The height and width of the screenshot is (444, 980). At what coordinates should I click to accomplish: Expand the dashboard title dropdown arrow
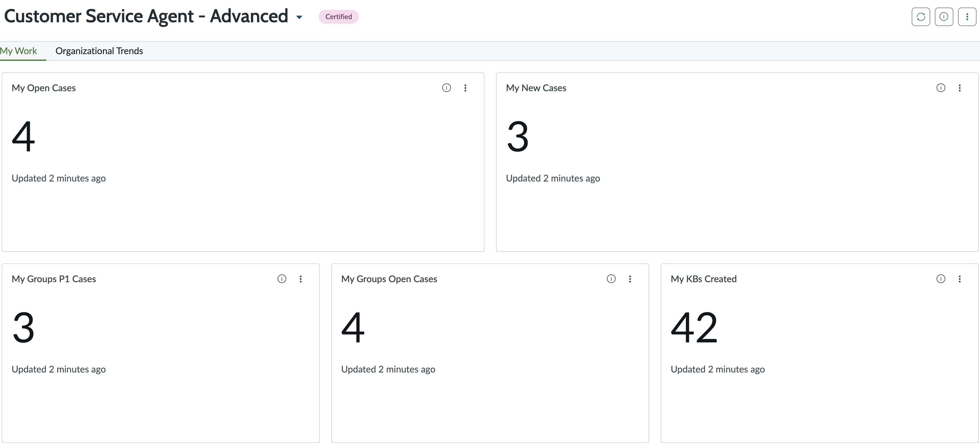pos(299,17)
